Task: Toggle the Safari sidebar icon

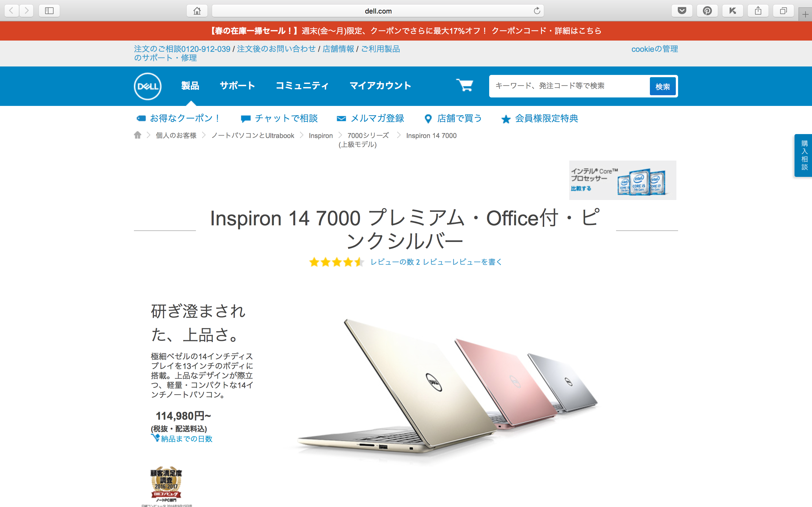Action: [49, 11]
